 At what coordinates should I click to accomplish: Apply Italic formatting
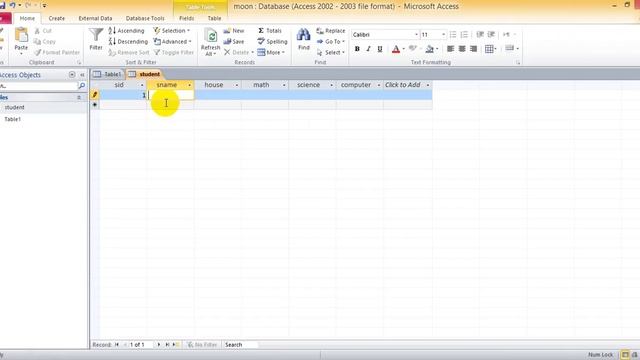coord(368,49)
